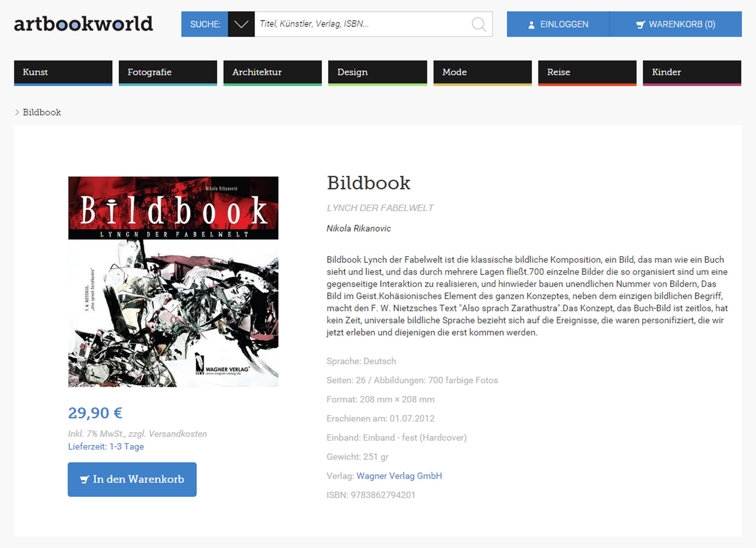This screenshot has width=756, height=548.
Task: Click the user icon beside Einloggen
Action: pos(531,25)
